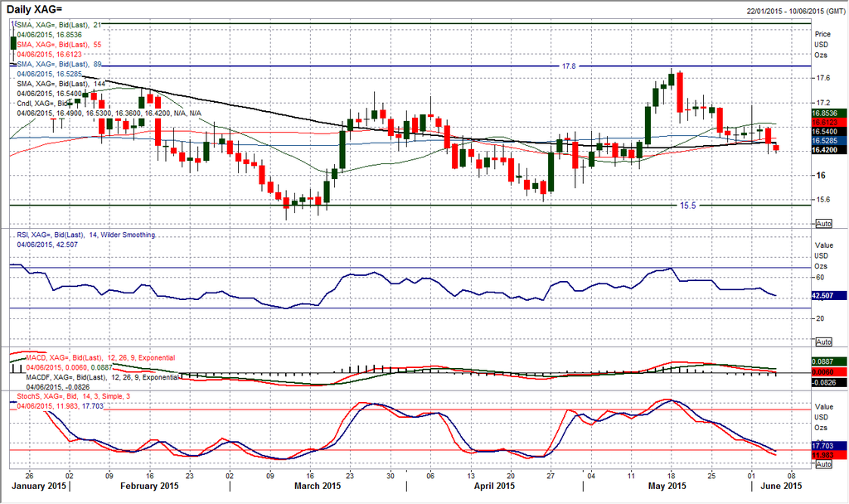Click the 17.8 resistance line label
Viewport: 849px width, 504px height.
point(569,66)
